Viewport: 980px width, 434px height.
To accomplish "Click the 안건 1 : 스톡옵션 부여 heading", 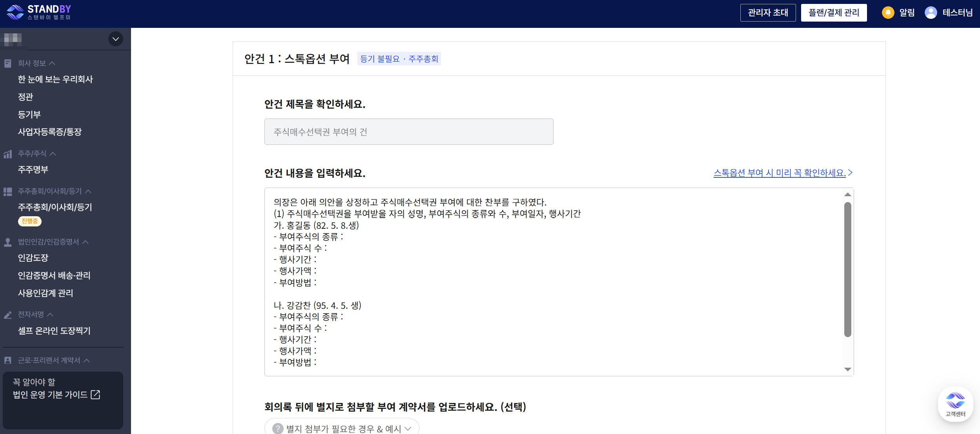I will tap(297, 59).
